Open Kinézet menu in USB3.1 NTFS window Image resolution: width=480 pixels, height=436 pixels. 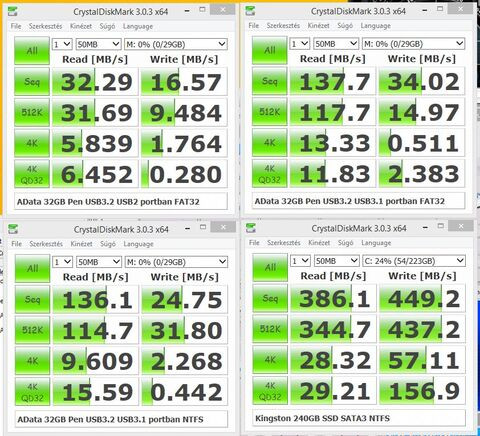(81, 244)
